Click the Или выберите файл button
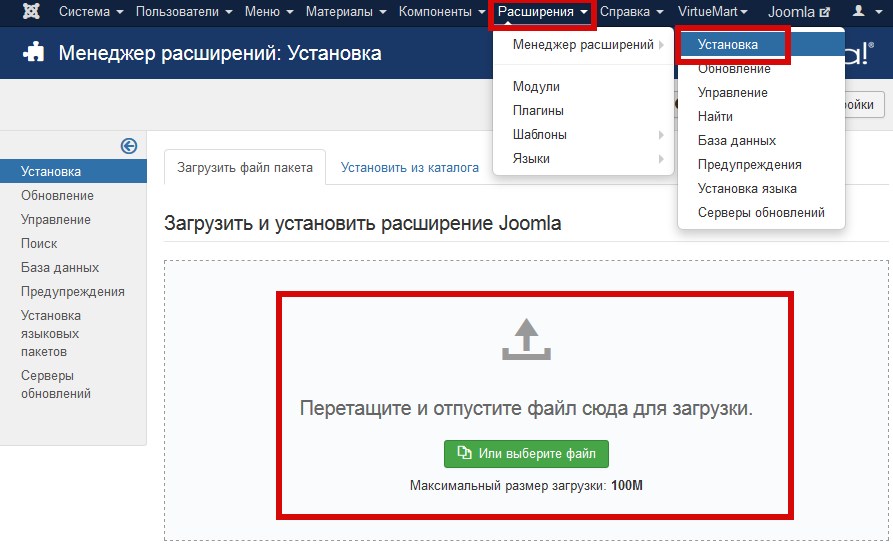The width and height of the screenshot is (893, 557). [x=526, y=454]
